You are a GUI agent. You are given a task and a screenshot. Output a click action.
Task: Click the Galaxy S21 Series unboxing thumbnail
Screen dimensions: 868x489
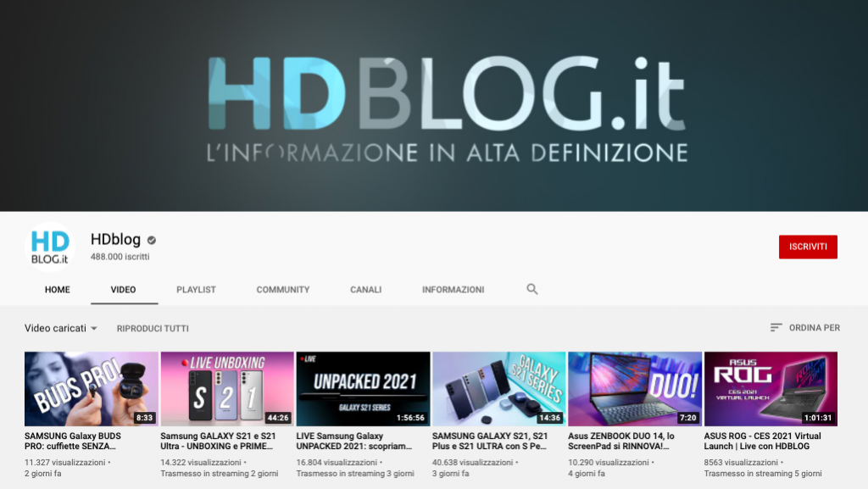227,388
